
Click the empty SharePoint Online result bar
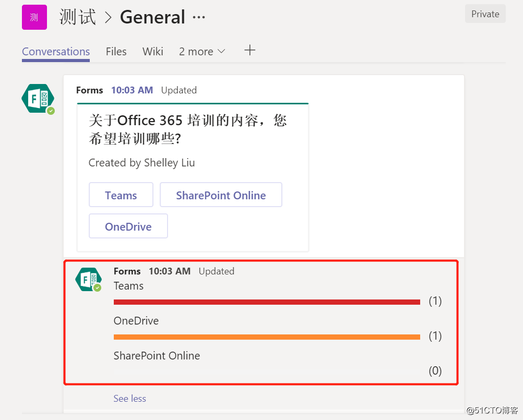(267, 371)
